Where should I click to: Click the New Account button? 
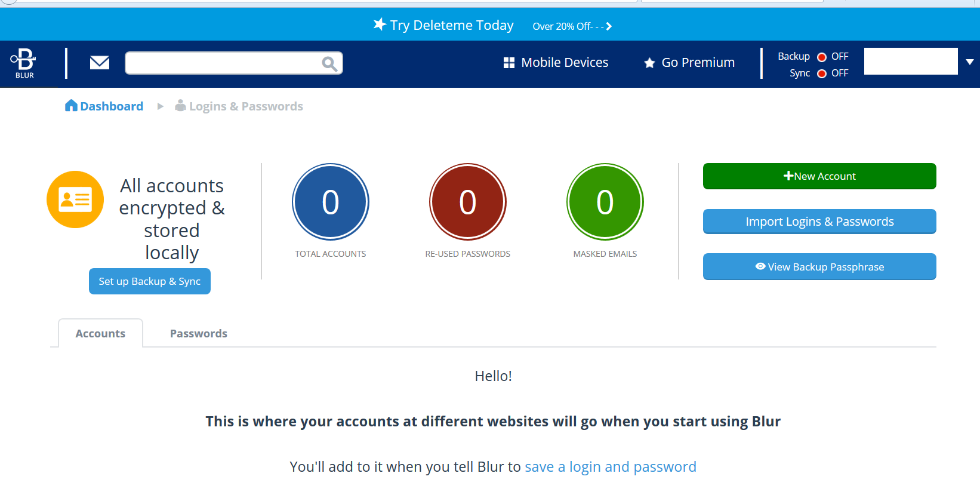[x=819, y=176]
